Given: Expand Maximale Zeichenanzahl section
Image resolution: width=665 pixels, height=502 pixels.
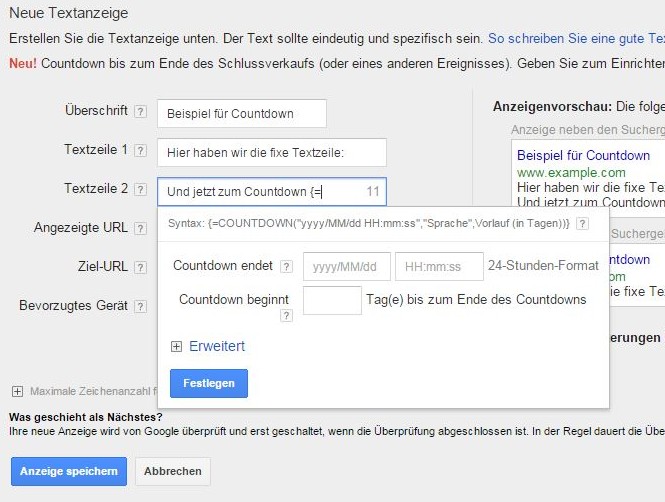Looking at the screenshot, I should 17,391.
